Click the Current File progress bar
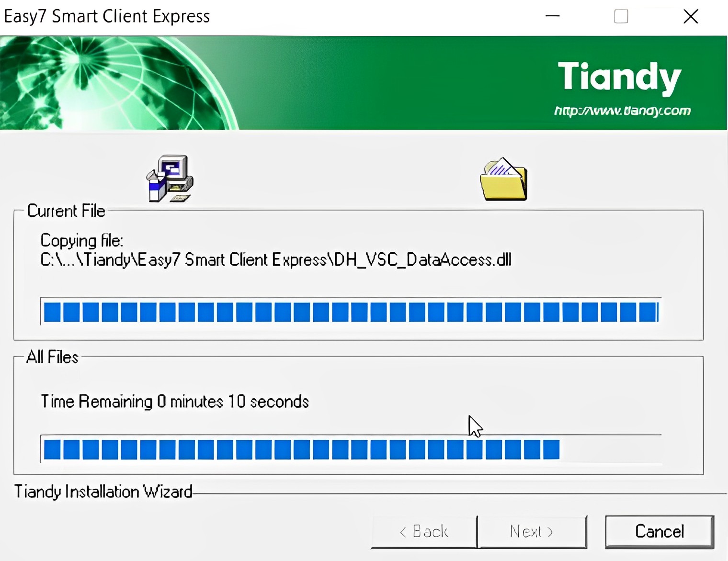This screenshot has height=561, width=728. coord(351,312)
